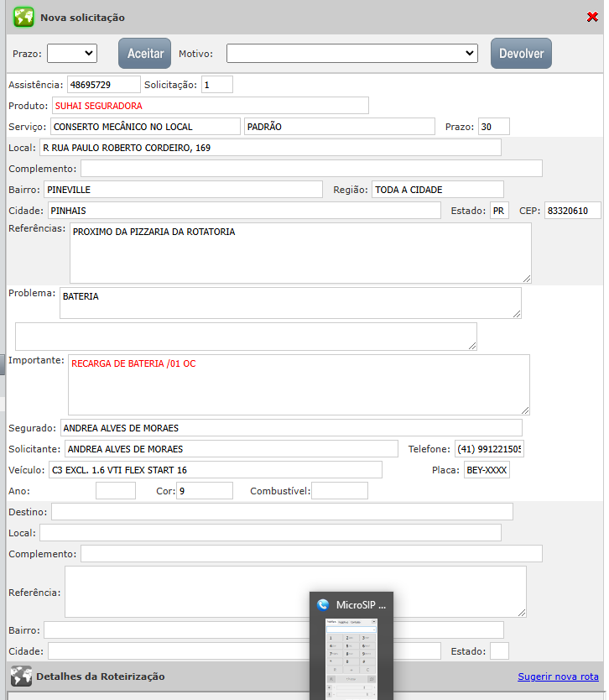Image resolution: width=609 pixels, height=700 pixels.
Task: Click the Telefone field (41) 99122
Action: [489, 449]
